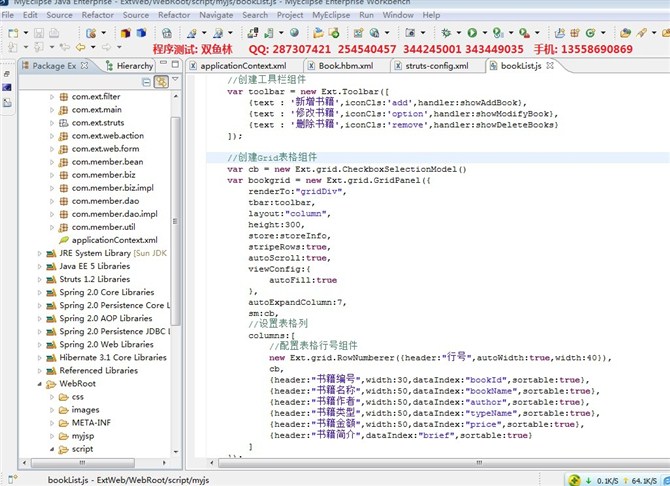Switch to the Book.hbm.xml editor tab

point(346,66)
